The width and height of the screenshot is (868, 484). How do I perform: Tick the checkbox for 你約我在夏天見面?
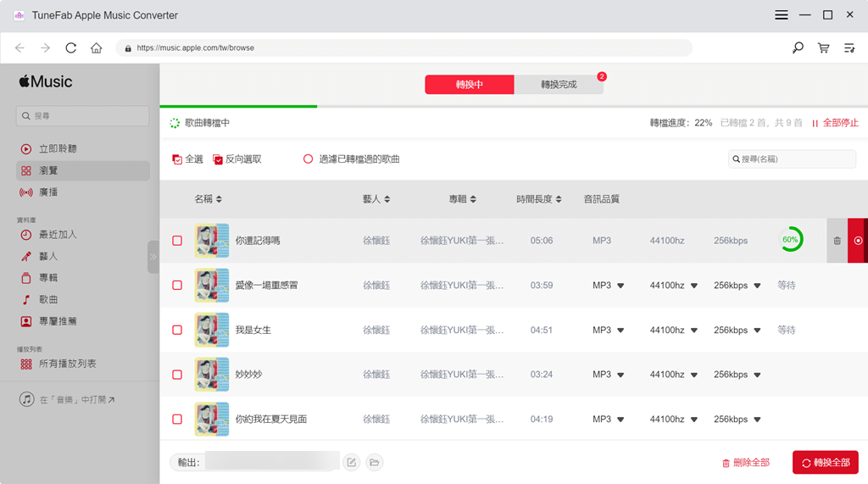tap(177, 420)
